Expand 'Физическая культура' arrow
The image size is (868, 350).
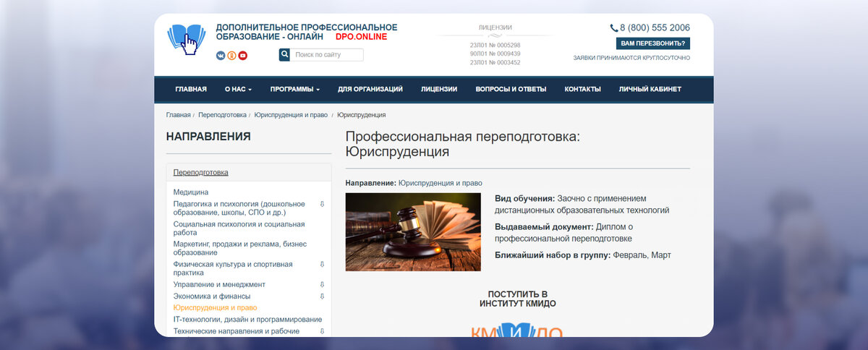pos(322,265)
